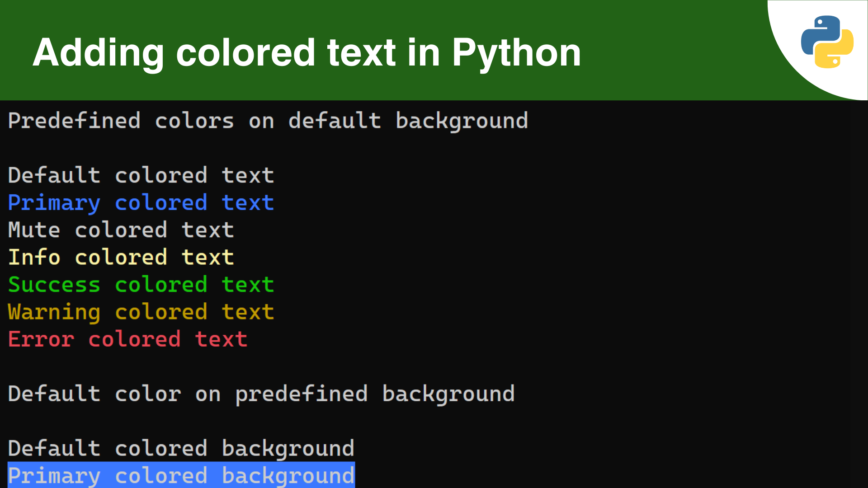The width and height of the screenshot is (868, 488).
Task: Expand the 'Predefined colors on default background' section
Action: point(267,121)
